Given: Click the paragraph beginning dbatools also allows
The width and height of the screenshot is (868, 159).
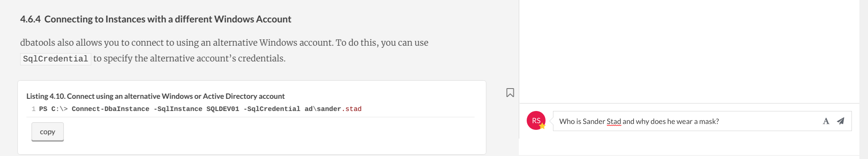Looking at the screenshot, I should click(224, 50).
